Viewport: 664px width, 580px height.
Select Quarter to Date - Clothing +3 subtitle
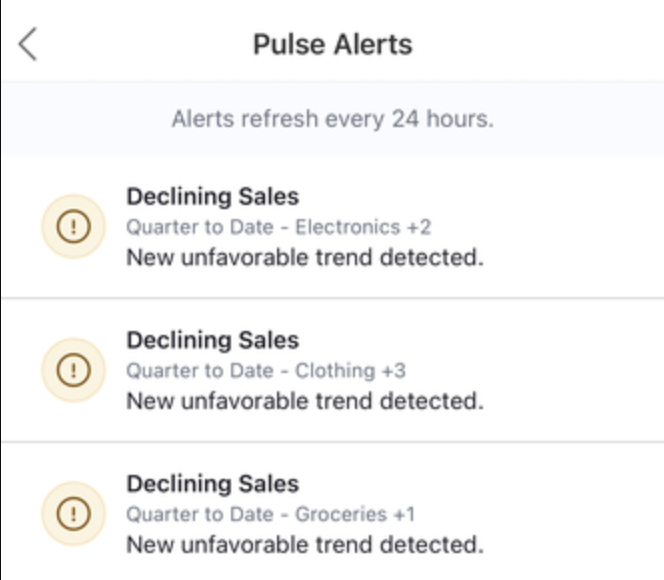(x=266, y=371)
